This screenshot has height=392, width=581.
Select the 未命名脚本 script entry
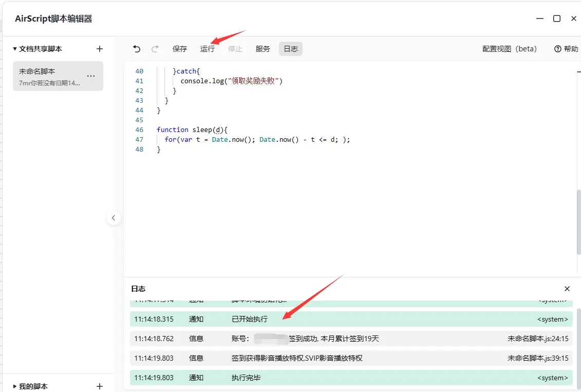click(58, 77)
